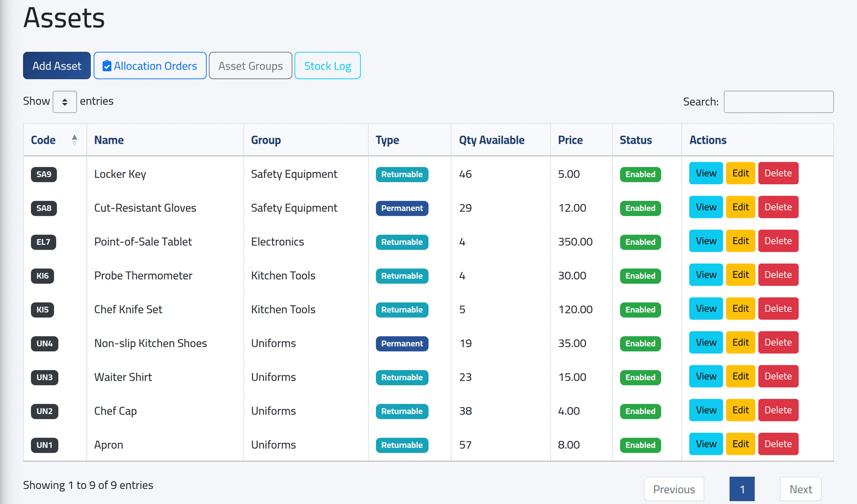Open the Show entries count dropdown

coord(65,102)
